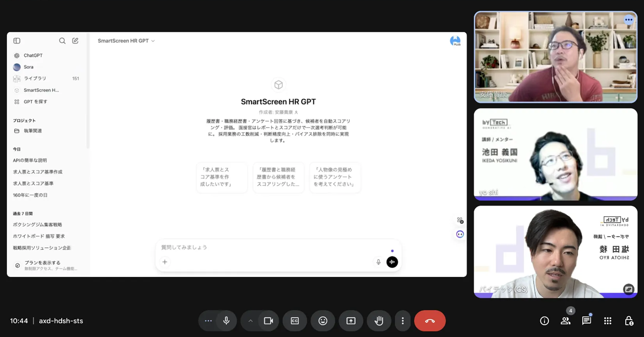The image size is (644, 337).
Task: Click the present screen icon
Action: click(351, 321)
